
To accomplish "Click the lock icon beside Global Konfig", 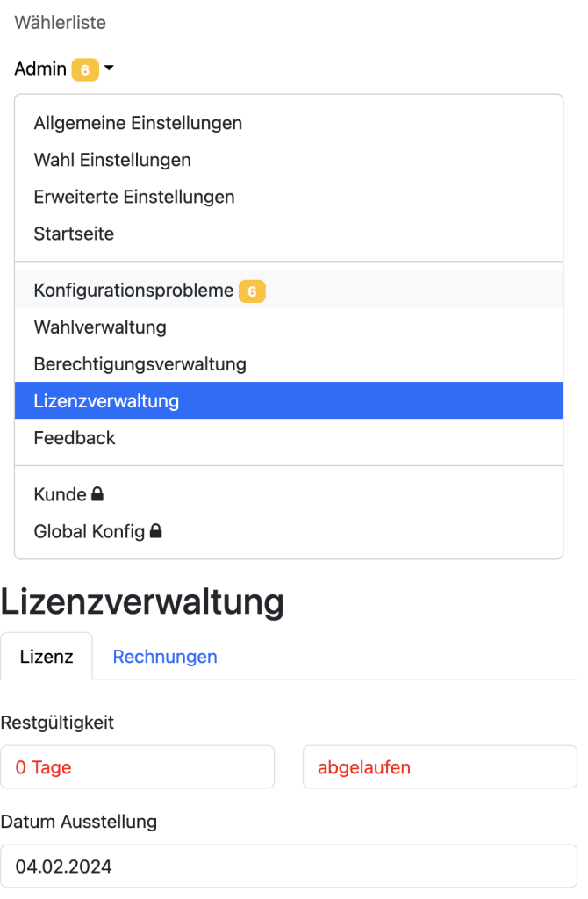I will [x=155, y=531].
